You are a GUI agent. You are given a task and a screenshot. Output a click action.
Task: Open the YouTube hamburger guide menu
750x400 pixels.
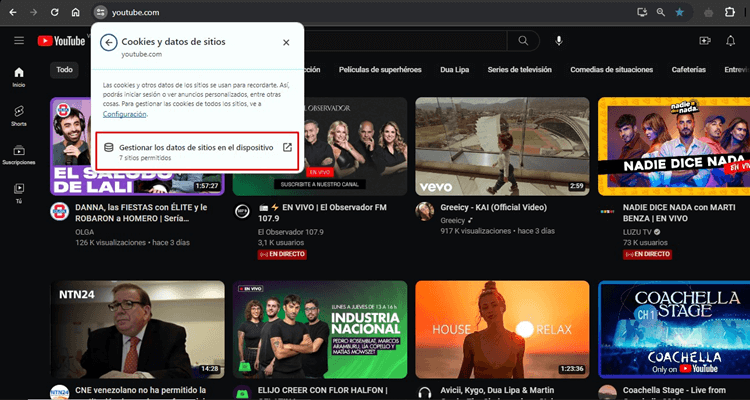(x=19, y=41)
